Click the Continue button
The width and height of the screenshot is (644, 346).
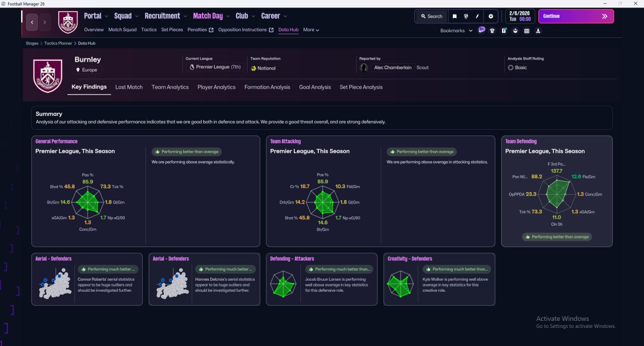[x=576, y=16]
